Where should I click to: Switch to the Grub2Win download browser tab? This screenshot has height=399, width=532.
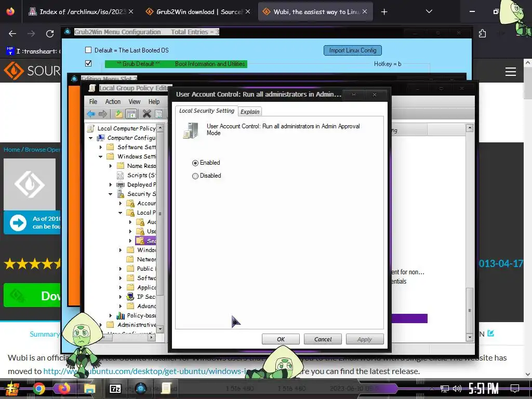click(198, 12)
